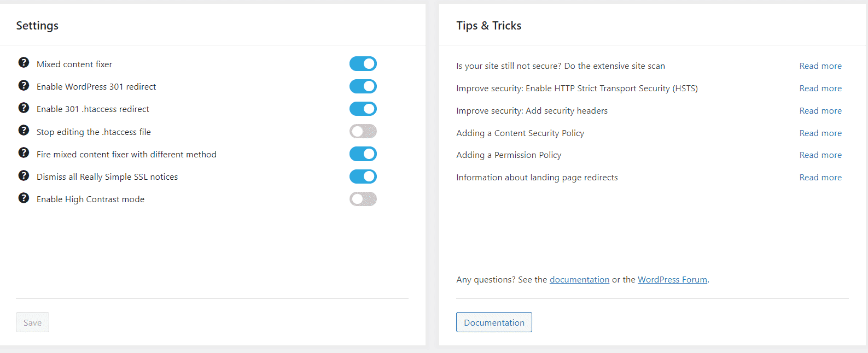Read more on landing page redirects
Screen dimensions: 868x353
[x=820, y=178]
